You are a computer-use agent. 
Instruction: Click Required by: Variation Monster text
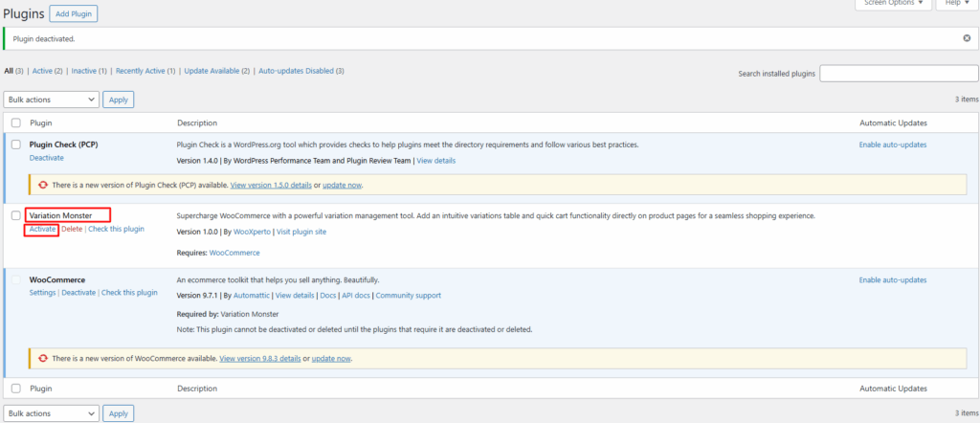click(228, 314)
